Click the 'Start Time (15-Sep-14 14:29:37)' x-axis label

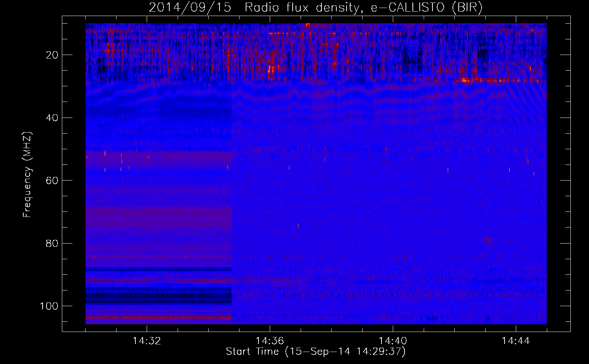coord(316,352)
